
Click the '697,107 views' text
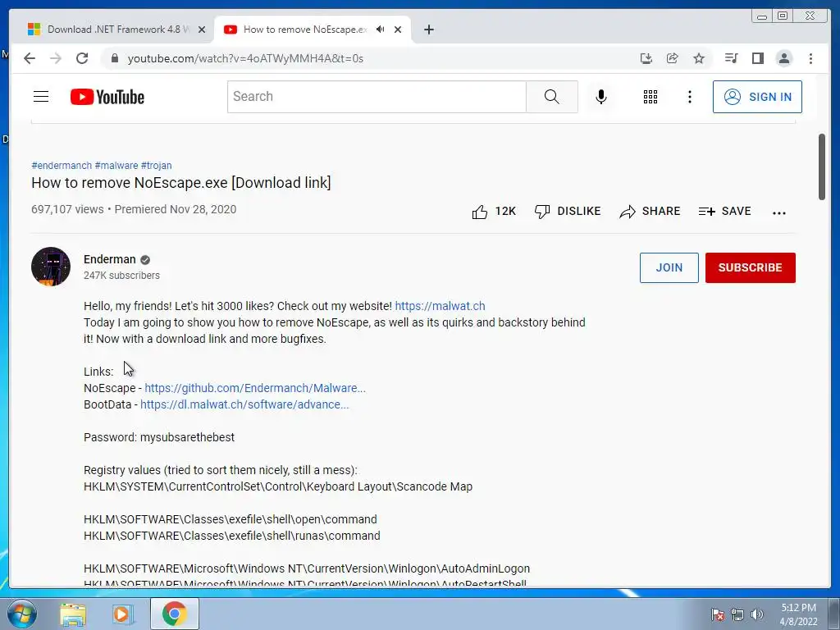[67, 209]
